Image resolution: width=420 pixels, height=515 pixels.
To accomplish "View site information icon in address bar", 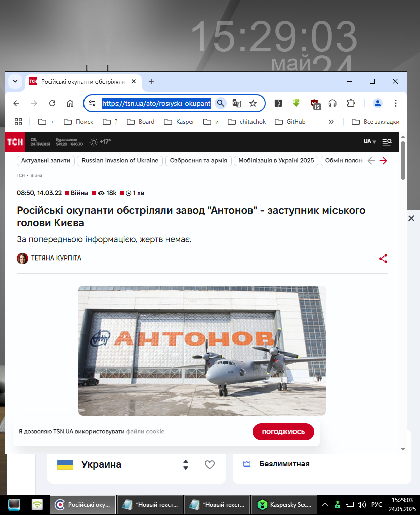I will coord(92,103).
